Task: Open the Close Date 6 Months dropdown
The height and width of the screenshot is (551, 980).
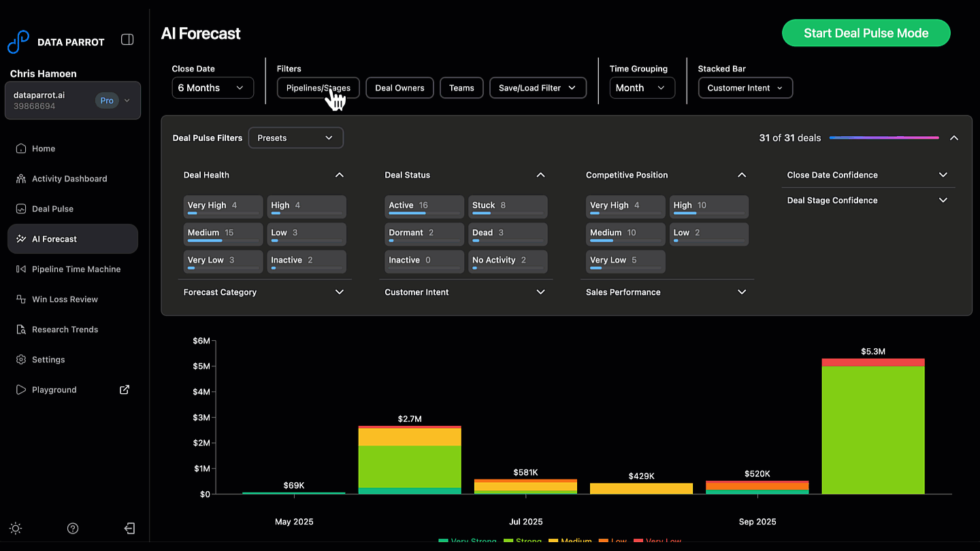Action: [x=212, y=88]
